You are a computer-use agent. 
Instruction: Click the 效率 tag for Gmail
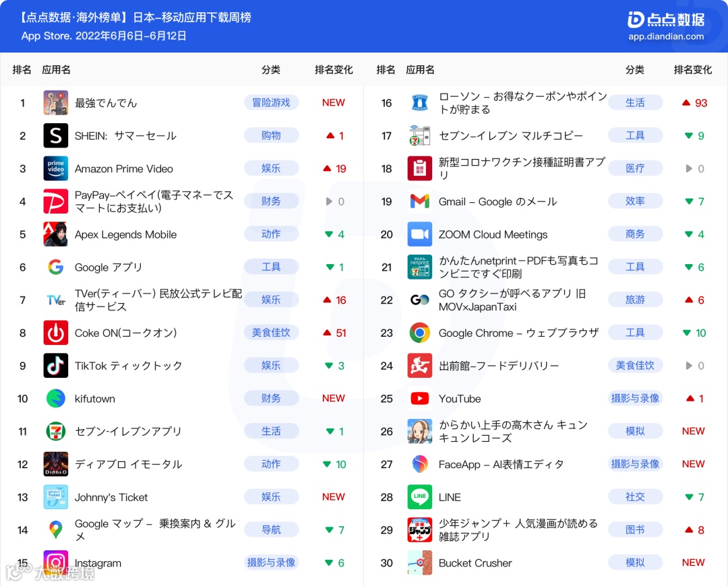635,201
